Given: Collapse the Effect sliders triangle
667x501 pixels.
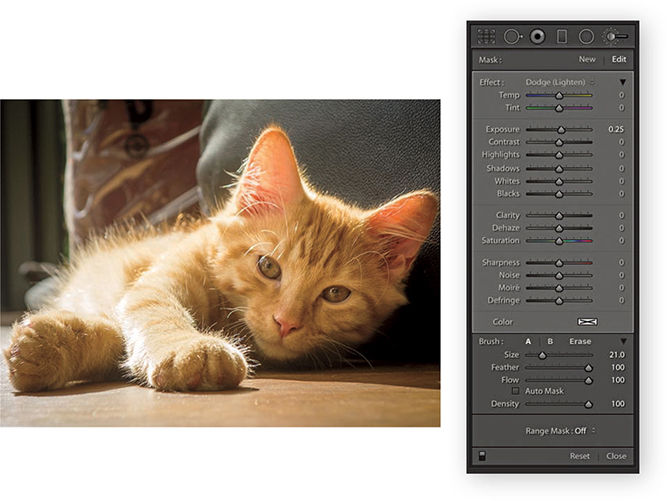Looking at the screenshot, I should coord(623,82).
